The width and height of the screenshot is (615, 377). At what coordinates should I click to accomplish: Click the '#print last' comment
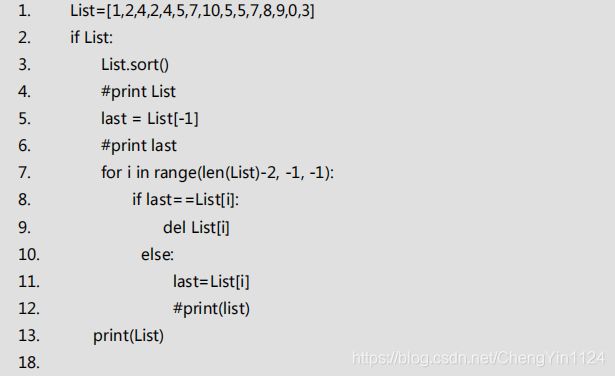(139, 146)
